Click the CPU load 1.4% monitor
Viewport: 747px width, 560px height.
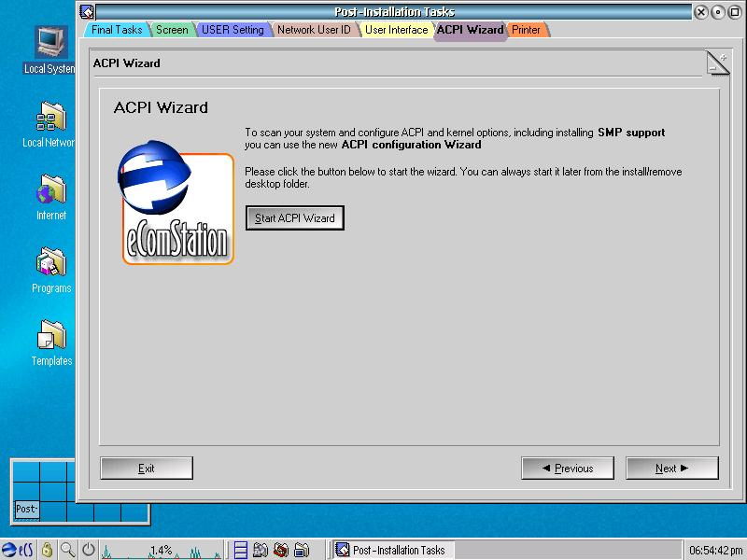162,551
